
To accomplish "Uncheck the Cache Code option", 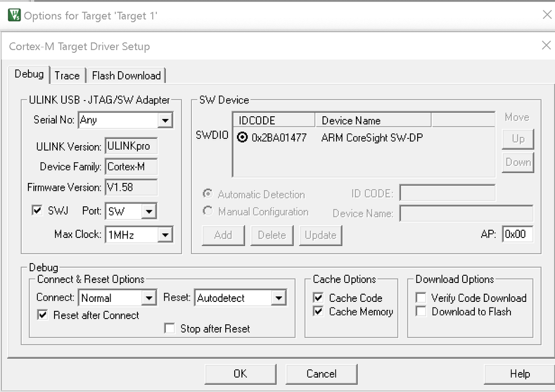I will tap(318, 297).
